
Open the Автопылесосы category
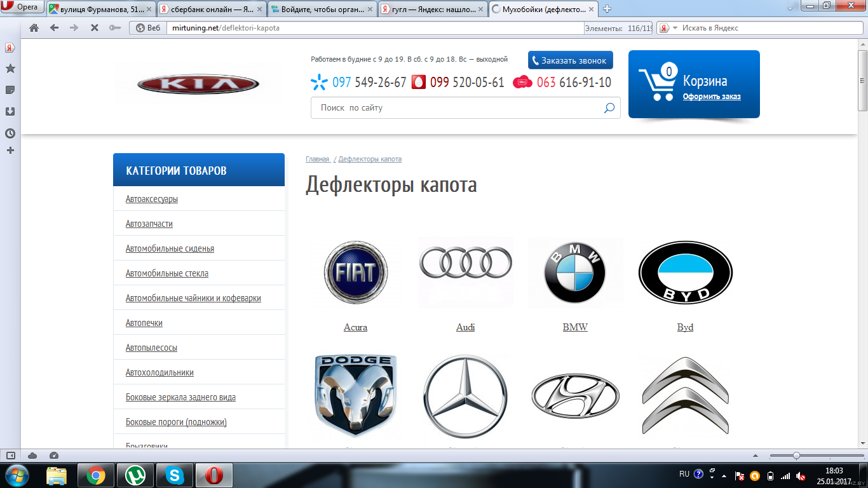(151, 348)
